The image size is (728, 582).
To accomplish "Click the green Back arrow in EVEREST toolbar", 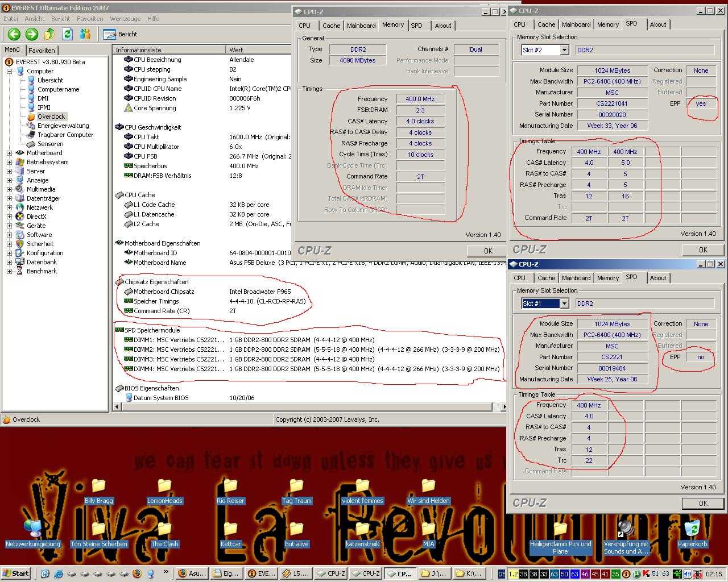I will 14,34.
